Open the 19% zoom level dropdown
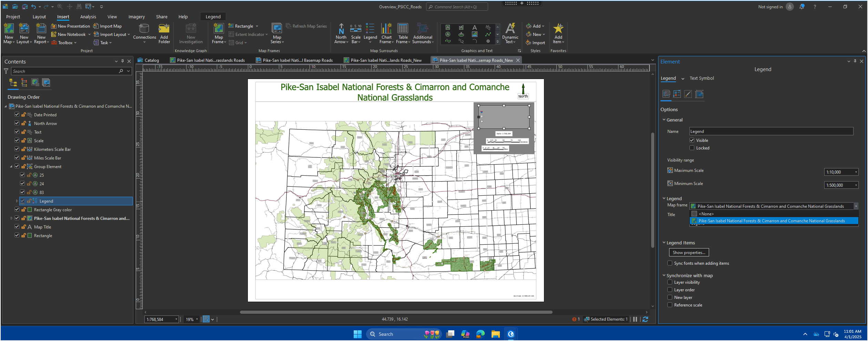Viewport: 868px width, 341px height. tap(197, 320)
